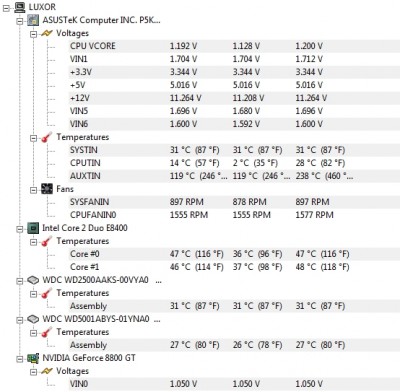The image size is (400, 392).
Task: Collapse the ASUSTeK Computer INC. node
Action: (20, 21)
